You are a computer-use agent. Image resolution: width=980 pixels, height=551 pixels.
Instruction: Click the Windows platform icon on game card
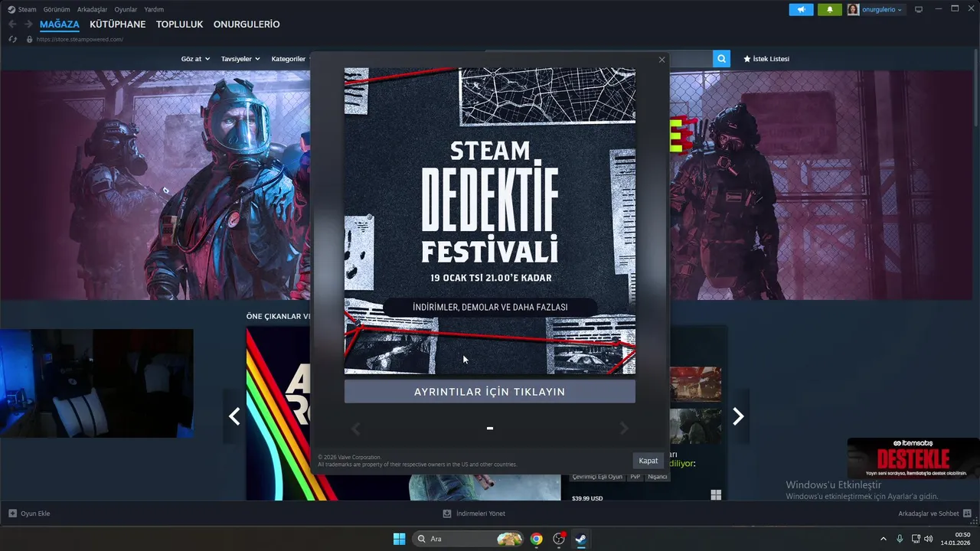pyautogui.click(x=716, y=495)
